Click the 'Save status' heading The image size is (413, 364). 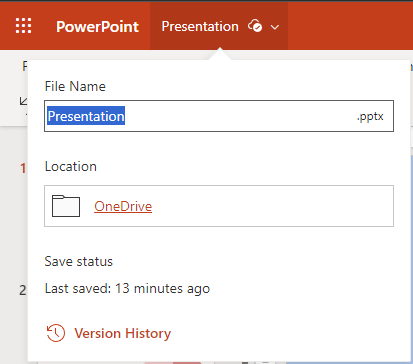click(79, 261)
